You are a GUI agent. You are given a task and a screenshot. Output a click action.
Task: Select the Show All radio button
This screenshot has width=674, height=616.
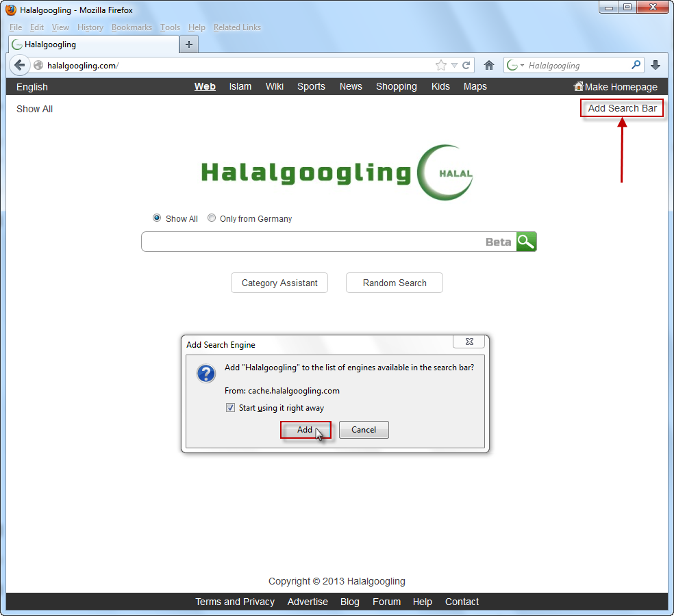157,218
